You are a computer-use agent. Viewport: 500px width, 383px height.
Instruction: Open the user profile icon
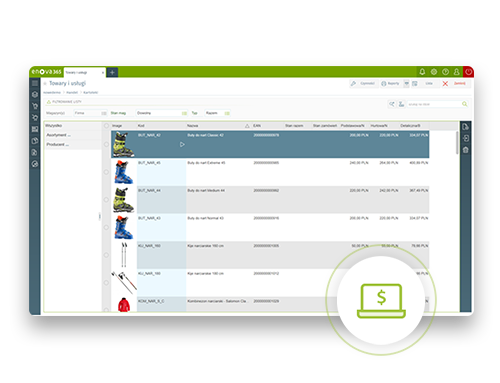point(457,72)
